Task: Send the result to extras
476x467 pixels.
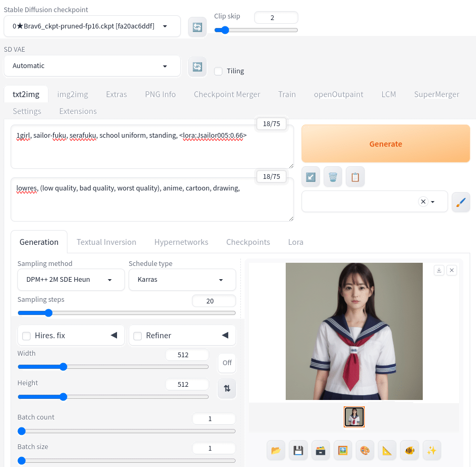Action: (387, 450)
